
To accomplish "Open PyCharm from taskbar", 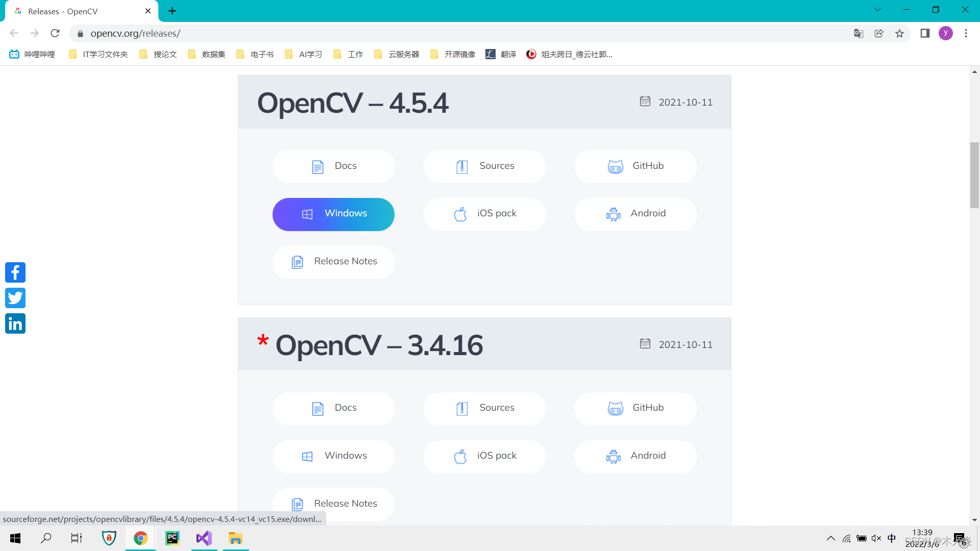I will (173, 538).
